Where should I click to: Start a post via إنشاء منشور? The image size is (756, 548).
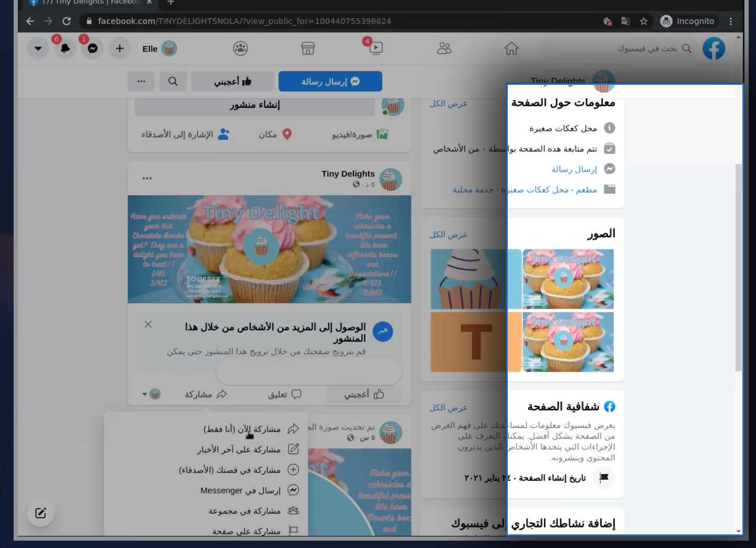click(x=254, y=105)
